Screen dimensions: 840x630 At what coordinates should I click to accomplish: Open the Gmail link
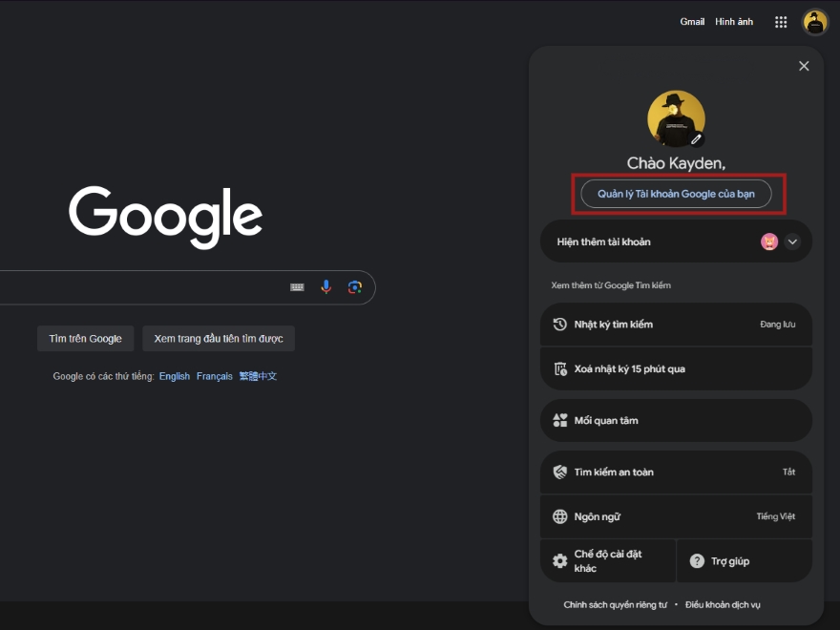click(692, 22)
